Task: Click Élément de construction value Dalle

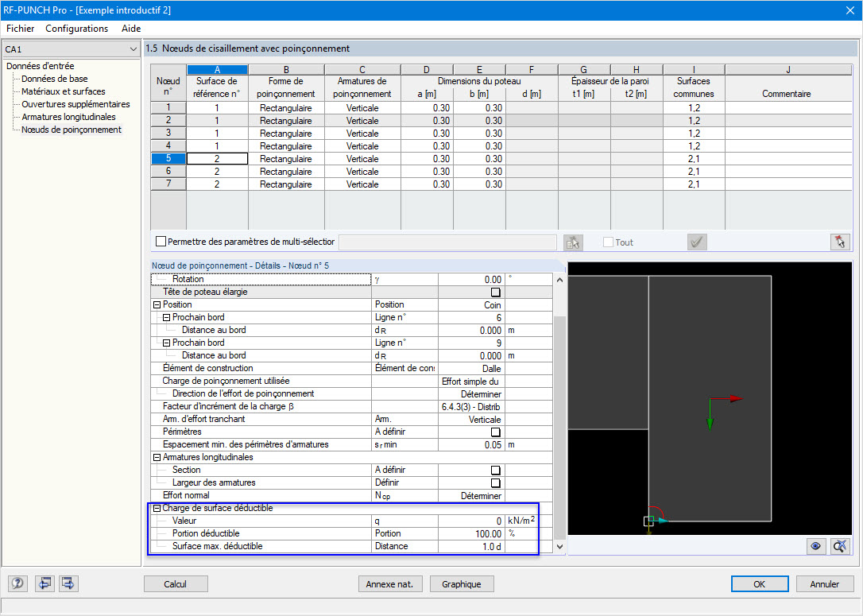Action: pyautogui.click(x=471, y=369)
